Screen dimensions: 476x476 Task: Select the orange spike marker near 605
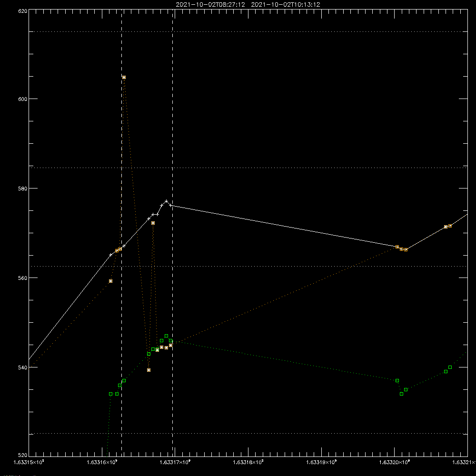[x=124, y=78]
